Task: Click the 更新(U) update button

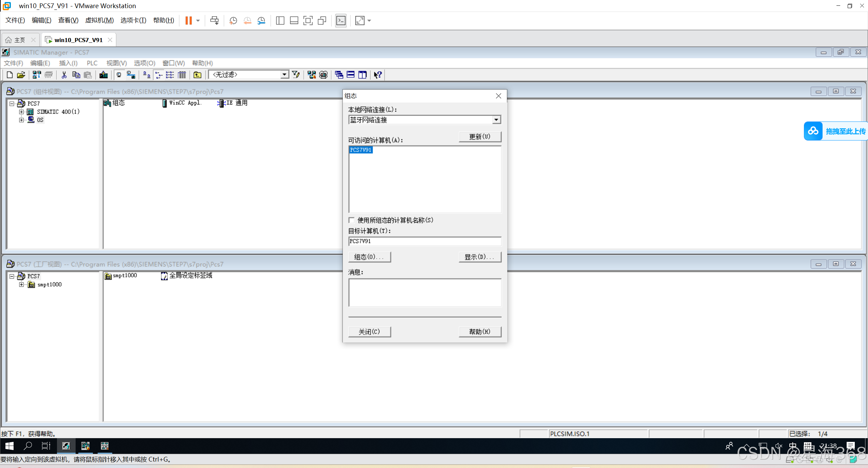Action: pos(479,137)
